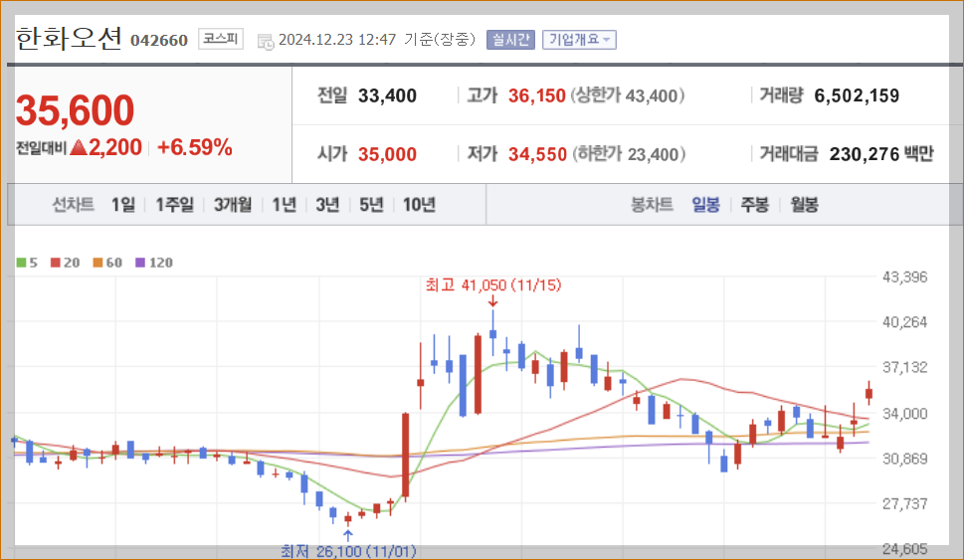The width and height of the screenshot is (964, 560).
Task: Select the 3년 line chart tab
Action: (327, 205)
